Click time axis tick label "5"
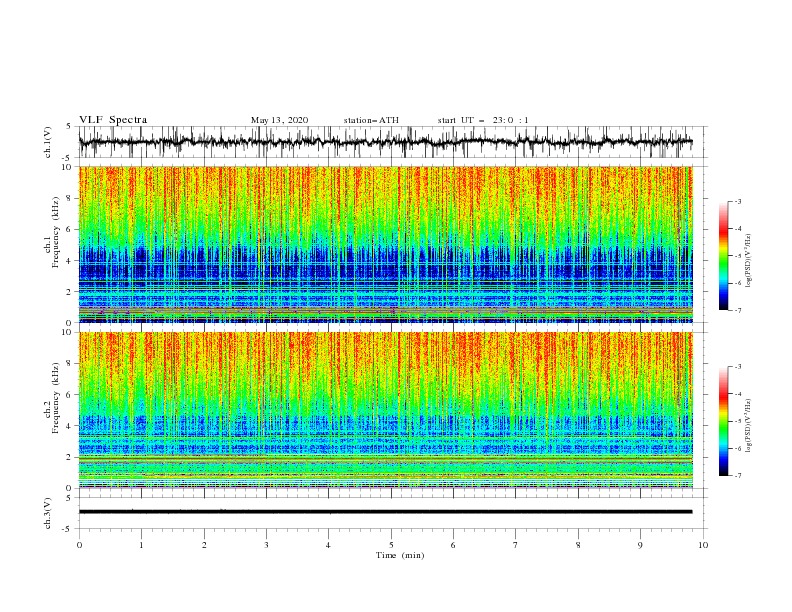 [391, 545]
